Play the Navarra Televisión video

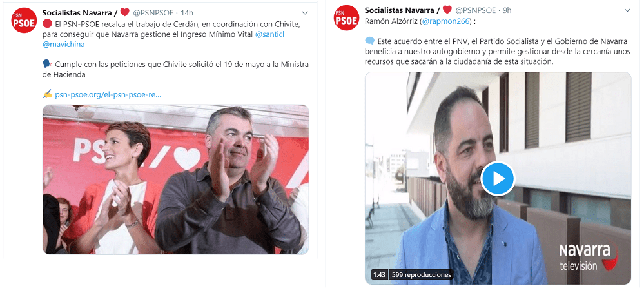click(498, 179)
